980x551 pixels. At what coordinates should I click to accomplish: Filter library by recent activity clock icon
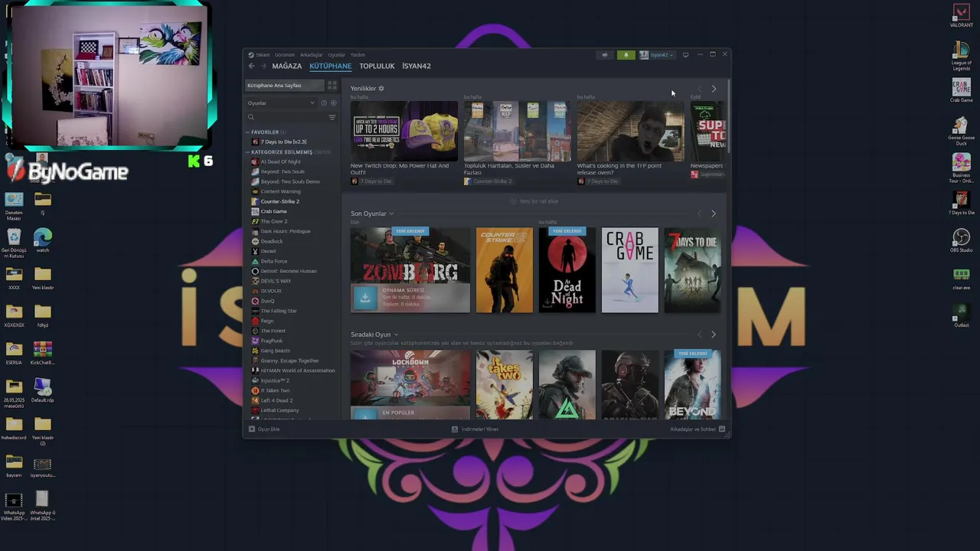[x=324, y=103]
